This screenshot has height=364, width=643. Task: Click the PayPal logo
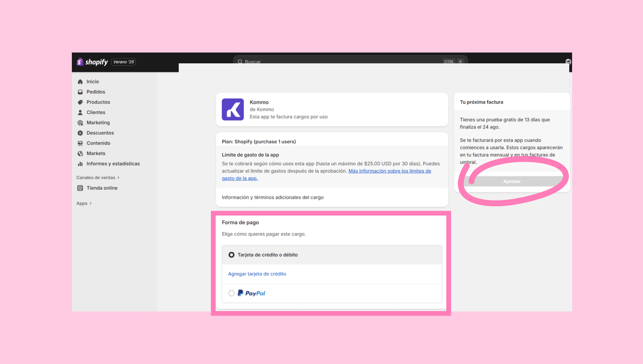coord(251,293)
